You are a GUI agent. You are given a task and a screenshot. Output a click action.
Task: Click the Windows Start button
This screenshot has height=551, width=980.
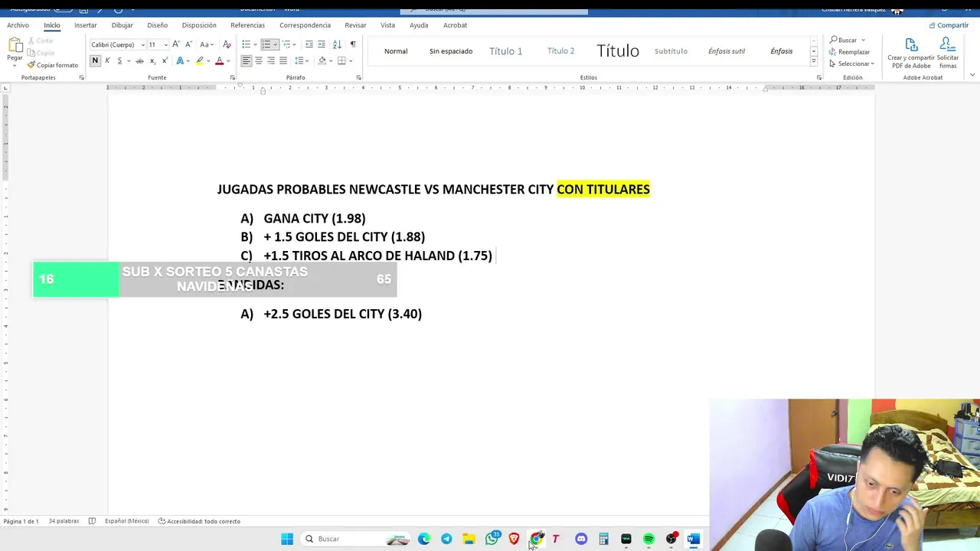[287, 539]
